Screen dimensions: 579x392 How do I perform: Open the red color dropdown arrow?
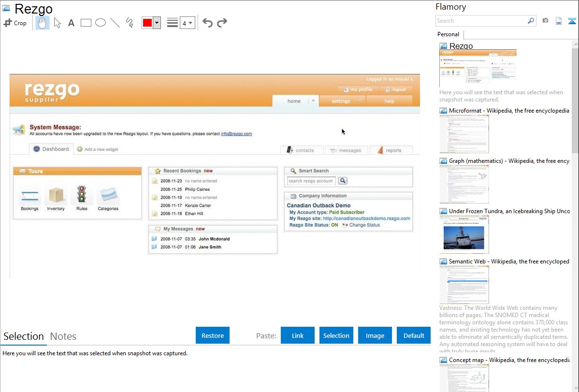(x=157, y=23)
